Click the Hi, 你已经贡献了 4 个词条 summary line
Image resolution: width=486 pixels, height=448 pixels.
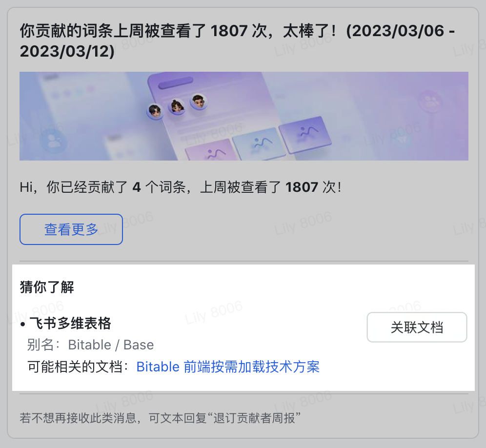181,187
